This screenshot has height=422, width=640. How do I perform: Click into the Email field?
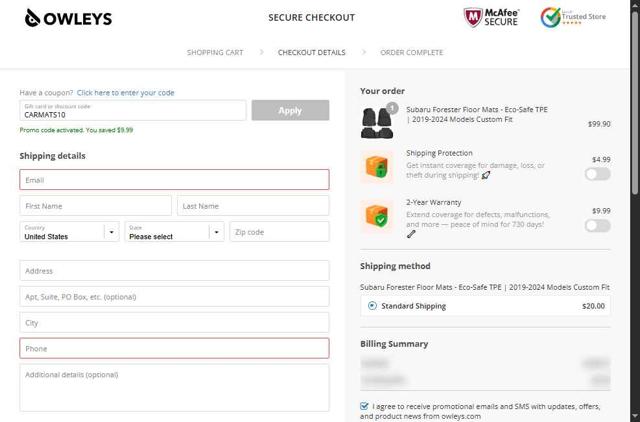tap(174, 180)
